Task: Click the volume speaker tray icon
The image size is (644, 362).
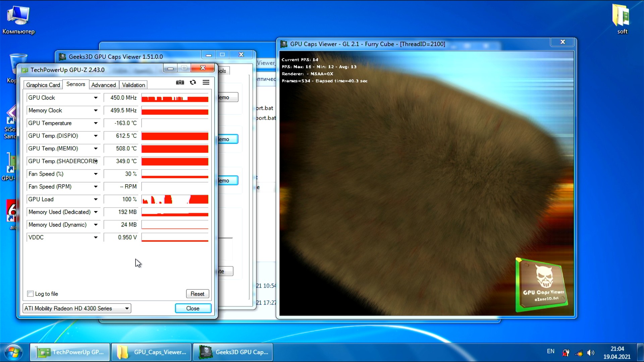Action: click(591, 353)
